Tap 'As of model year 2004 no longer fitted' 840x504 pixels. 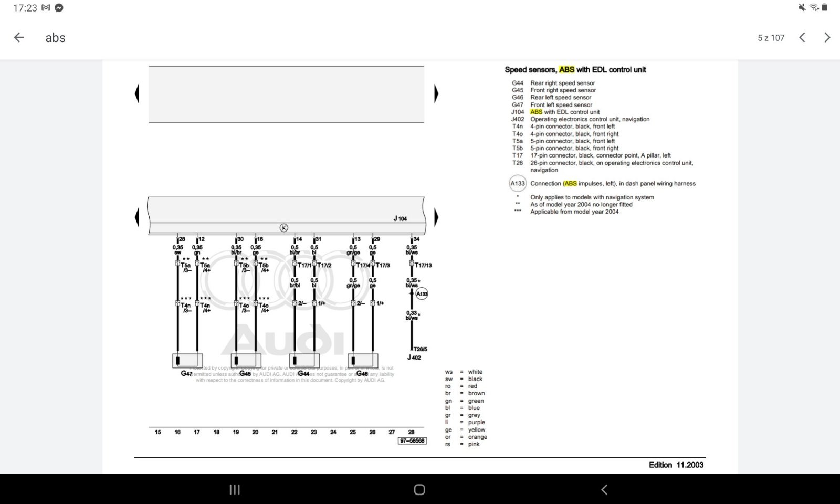pos(581,204)
